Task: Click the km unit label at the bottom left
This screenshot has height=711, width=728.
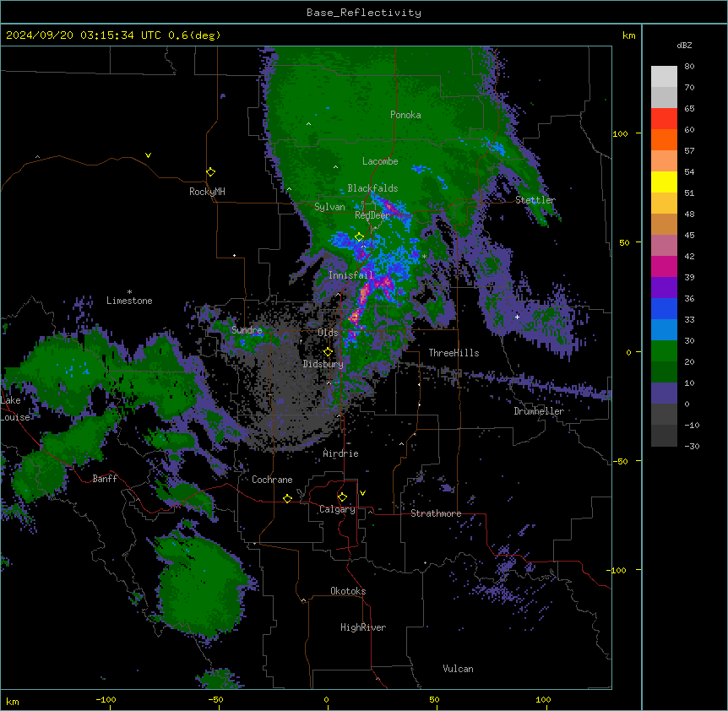Action: pos(13,702)
